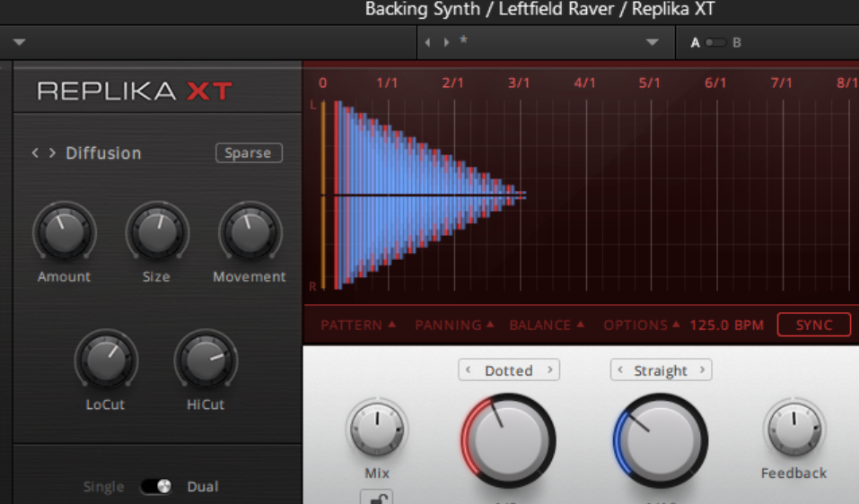
Task: Toggle the Mix lock icon
Action: (376, 498)
